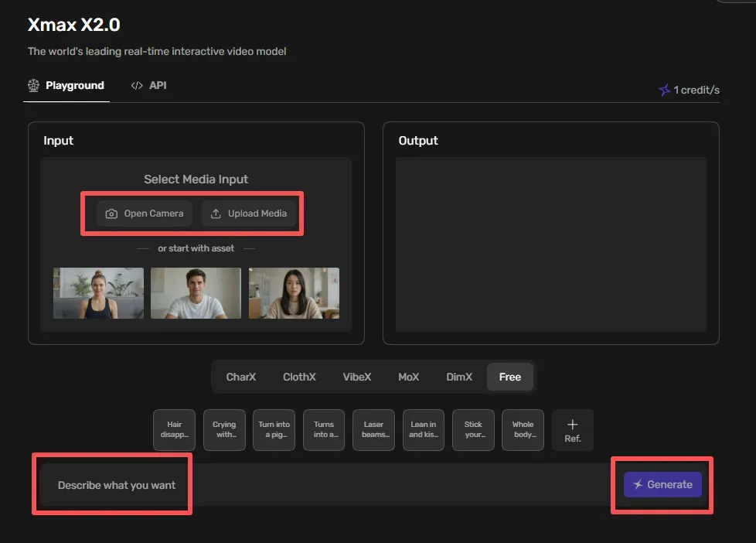756x543 pixels.
Task: Click the credit star icon
Action: (664, 90)
